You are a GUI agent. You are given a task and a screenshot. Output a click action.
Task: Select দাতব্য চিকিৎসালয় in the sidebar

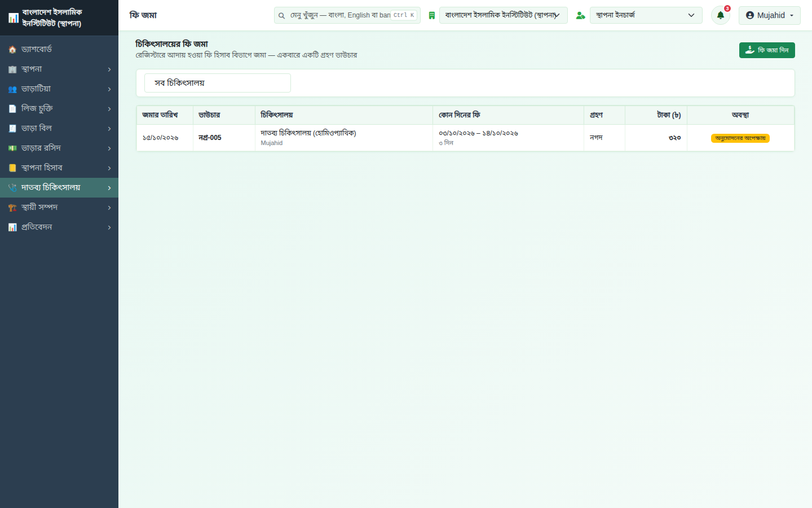click(59, 187)
